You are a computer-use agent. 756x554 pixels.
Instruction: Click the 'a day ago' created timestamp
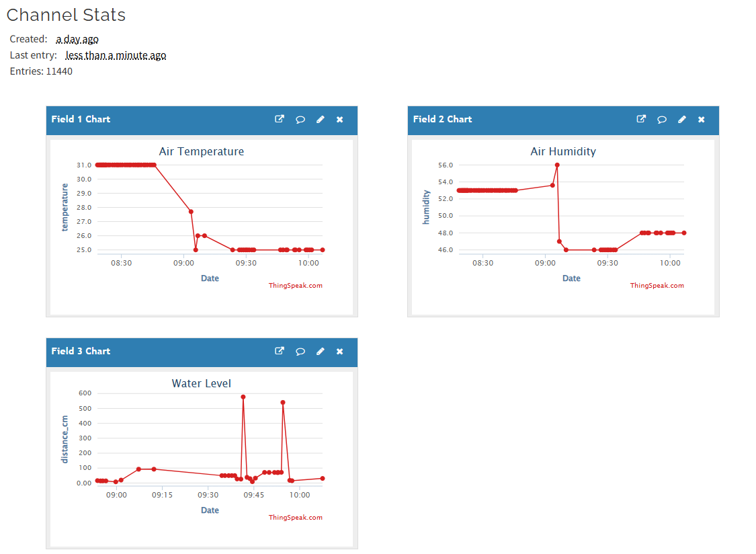coord(77,39)
